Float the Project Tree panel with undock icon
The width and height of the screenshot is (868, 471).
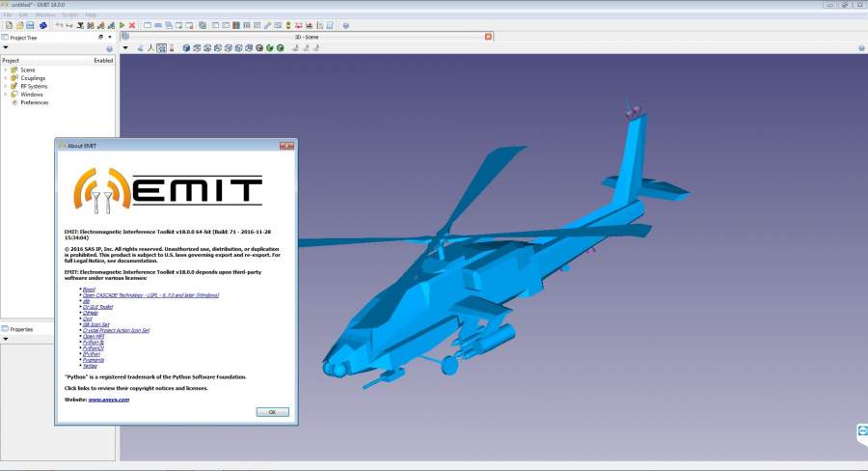pyautogui.click(x=100, y=37)
